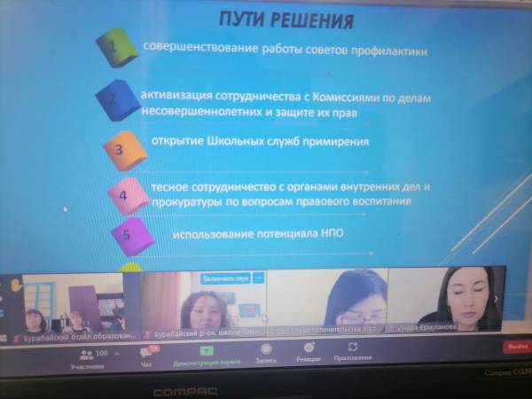
Task: Start recording with the Запись icon
Action: click(266, 354)
